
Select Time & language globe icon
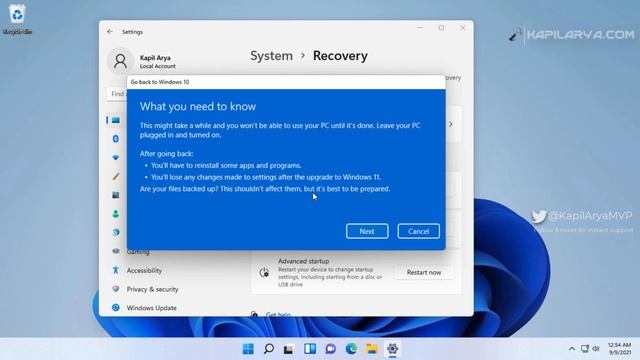coord(116,232)
